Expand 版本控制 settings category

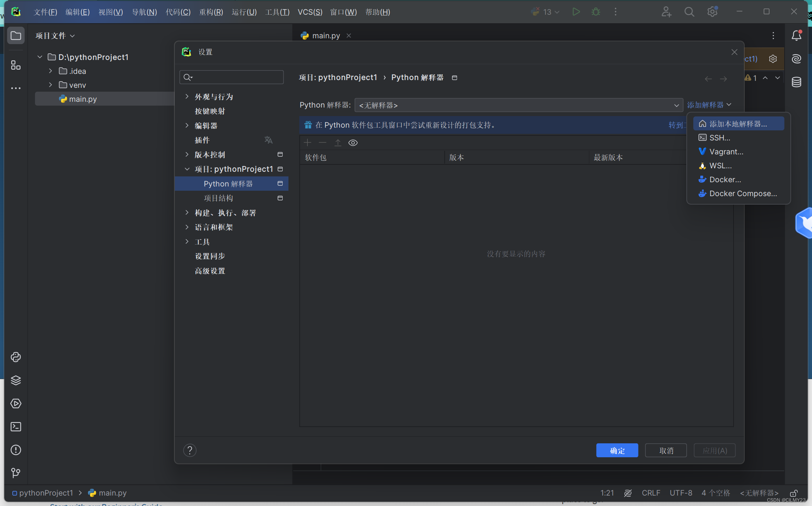click(x=187, y=154)
